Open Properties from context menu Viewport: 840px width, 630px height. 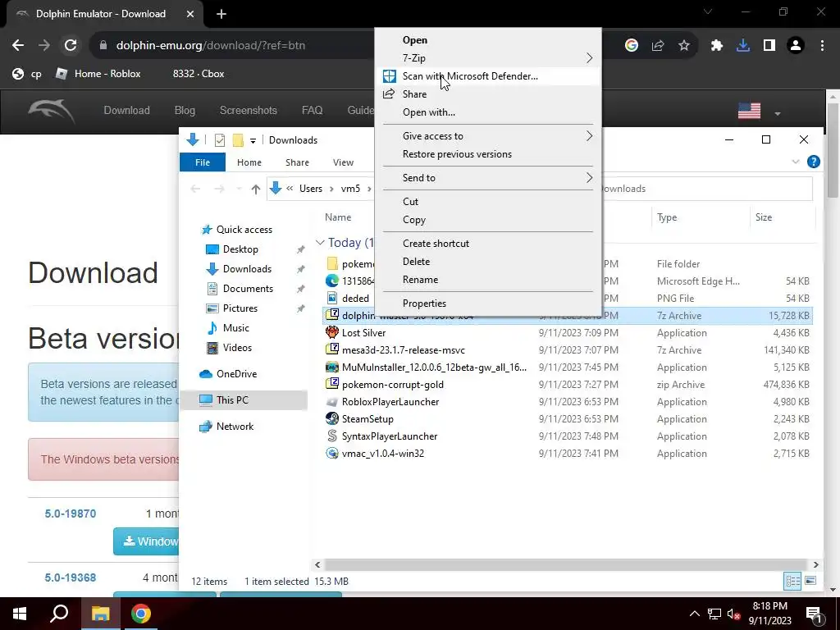(x=488, y=304)
